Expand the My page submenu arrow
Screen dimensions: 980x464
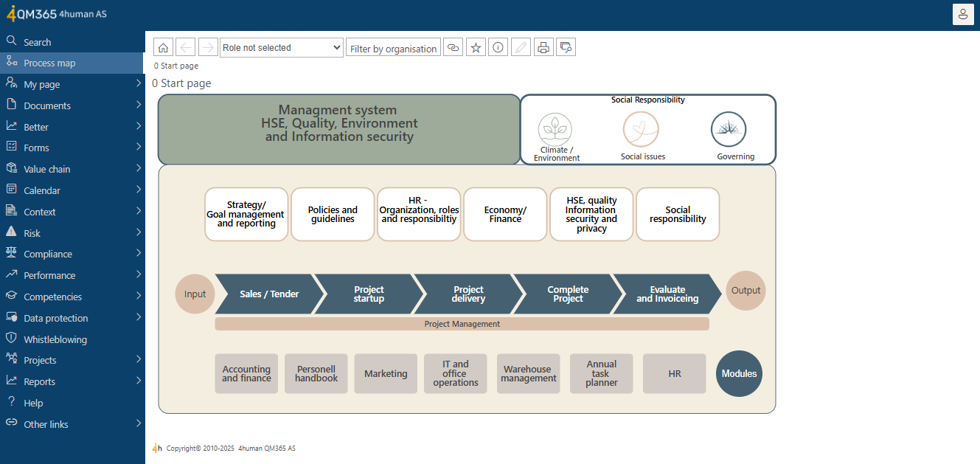[139, 84]
